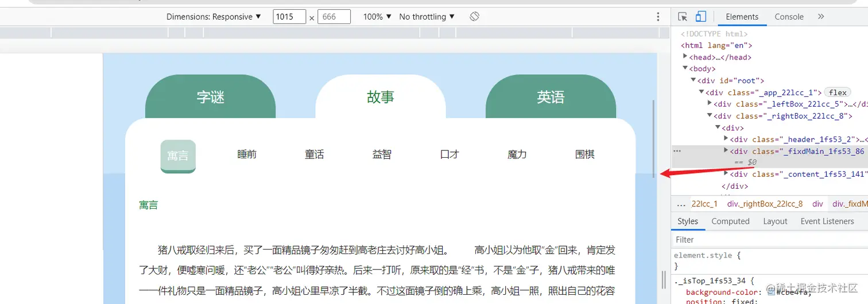Click the 童话 category
868x304 pixels.
(315, 154)
